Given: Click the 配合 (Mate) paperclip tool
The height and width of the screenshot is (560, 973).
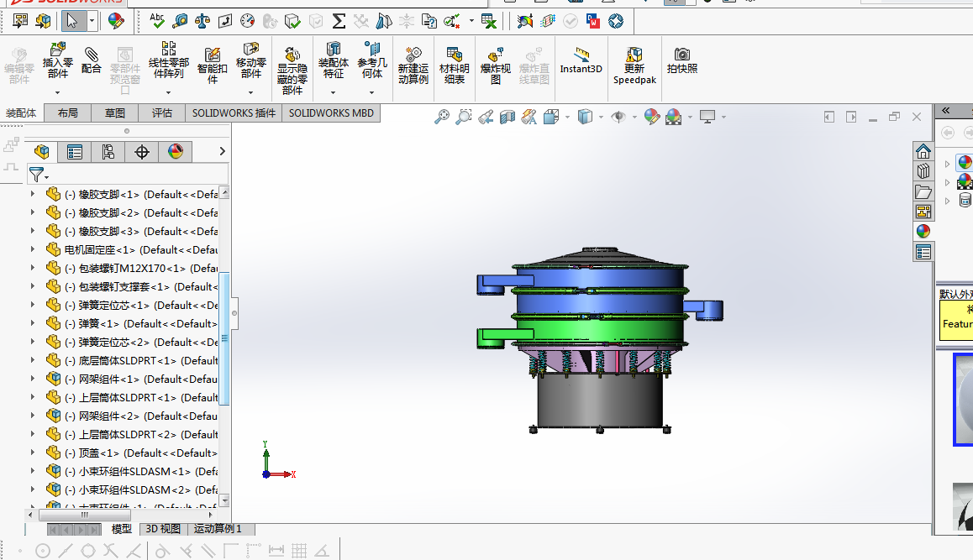Looking at the screenshot, I should coord(91,60).
